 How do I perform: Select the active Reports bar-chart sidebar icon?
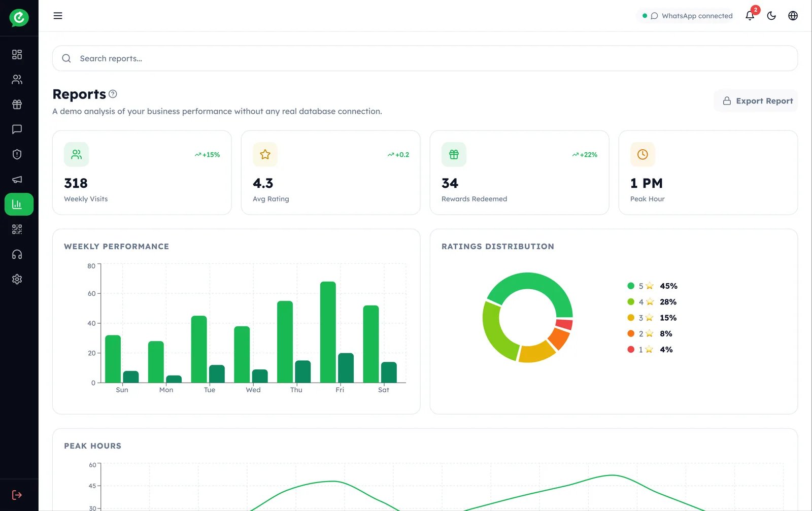click(x=19, y=204)
